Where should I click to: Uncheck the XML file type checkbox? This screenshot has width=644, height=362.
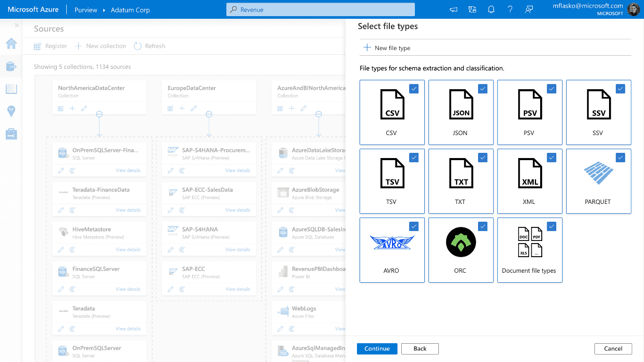pos(552,158)
